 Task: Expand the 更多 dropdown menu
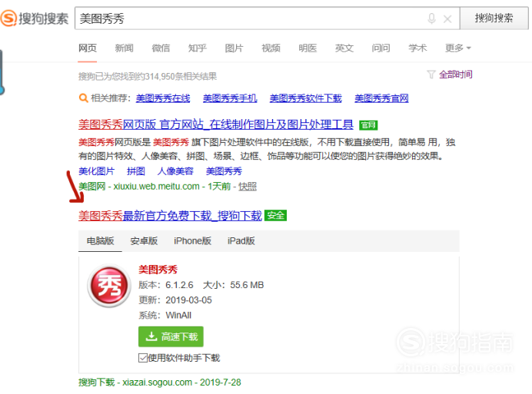pyautogui.click(x=457, y=48)
